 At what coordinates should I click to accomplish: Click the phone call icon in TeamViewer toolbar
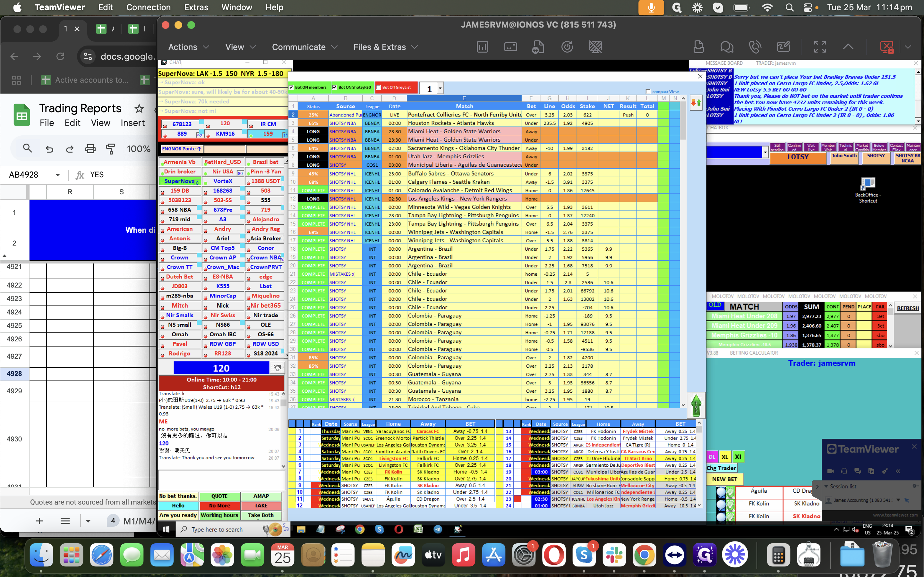[755, 47]
